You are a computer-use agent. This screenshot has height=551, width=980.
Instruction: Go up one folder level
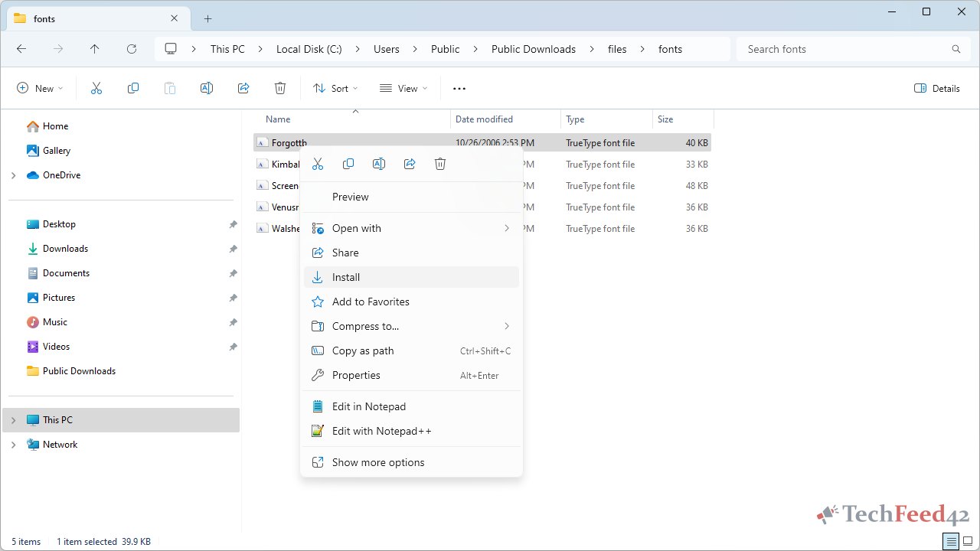95,49
